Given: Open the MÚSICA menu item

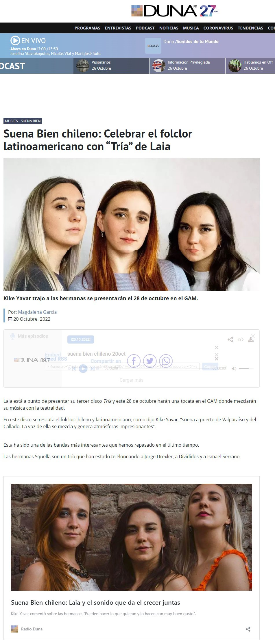Looking at the screenshot, I should point(191,28).
